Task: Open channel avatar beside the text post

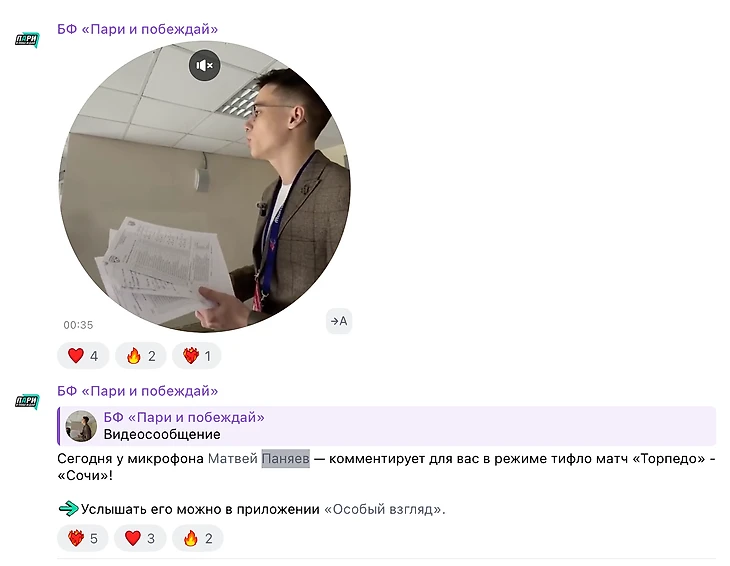Action: click(x=27, y=401)
